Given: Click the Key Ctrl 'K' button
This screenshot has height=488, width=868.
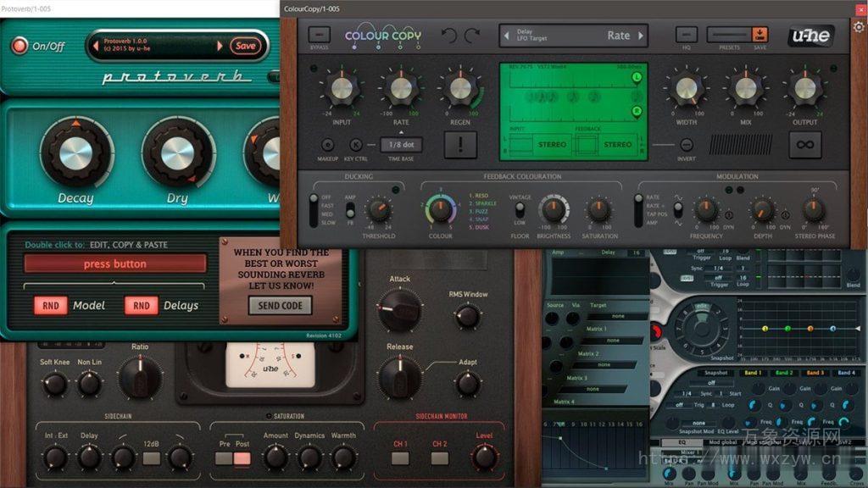Looking at the screenshot, I should [356, 145].
